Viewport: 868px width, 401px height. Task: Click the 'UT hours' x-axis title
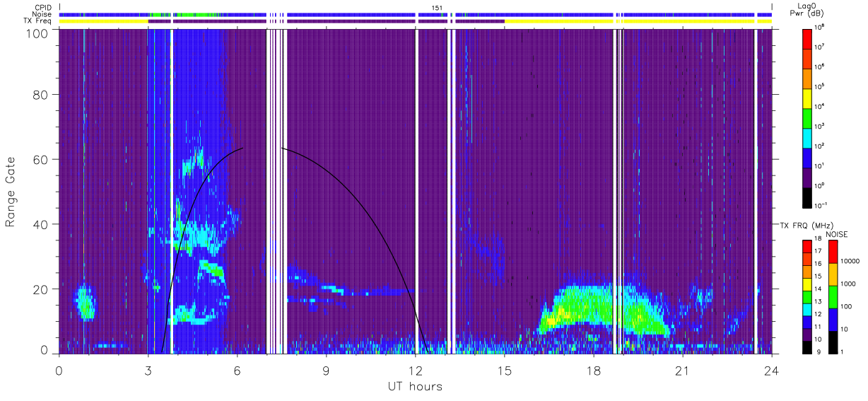[415, 386]
